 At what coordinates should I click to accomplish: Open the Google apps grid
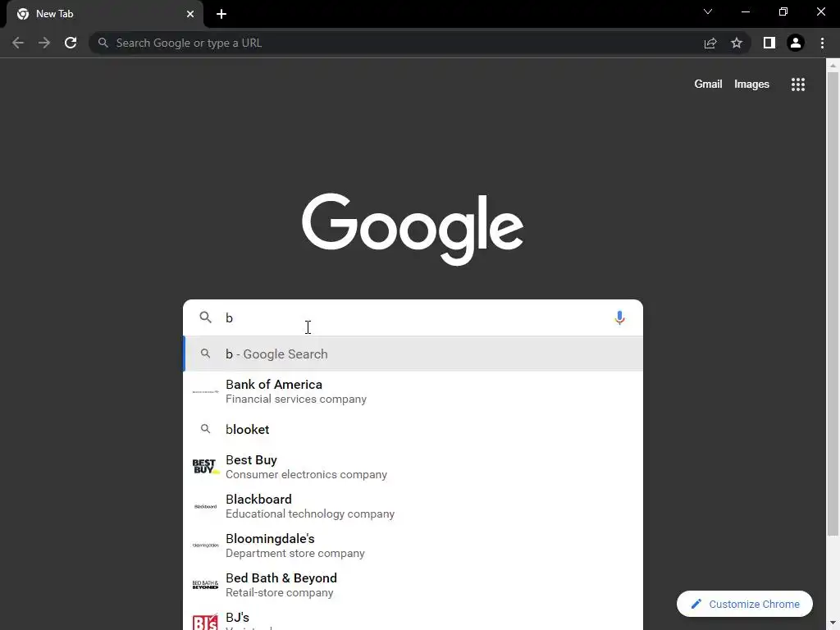tap(798, 84)
